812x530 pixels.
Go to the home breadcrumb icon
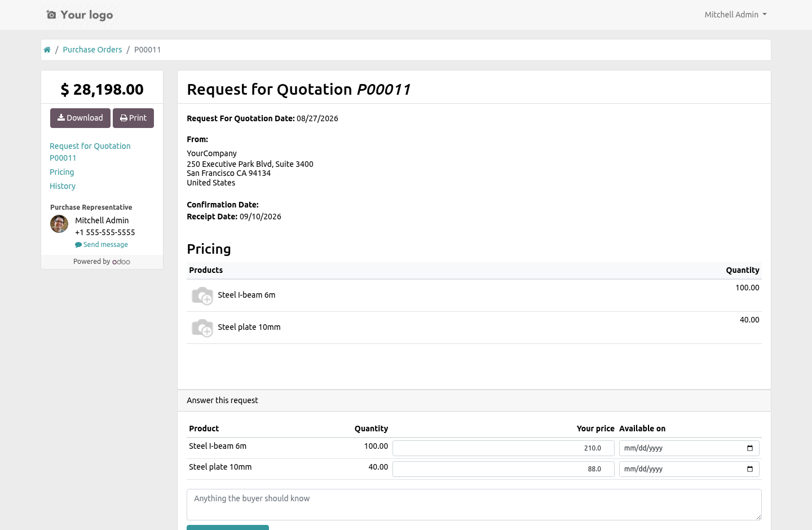pyautogui.click(x=47, y=50)
